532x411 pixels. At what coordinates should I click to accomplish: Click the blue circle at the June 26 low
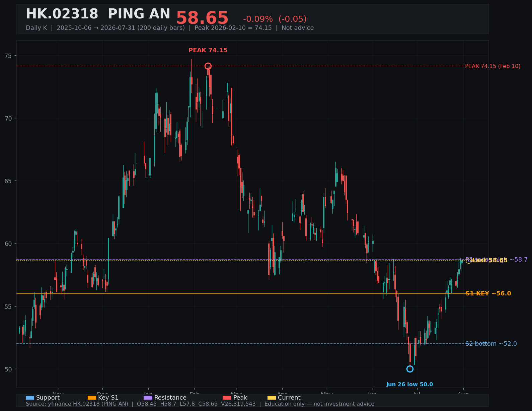410,369
